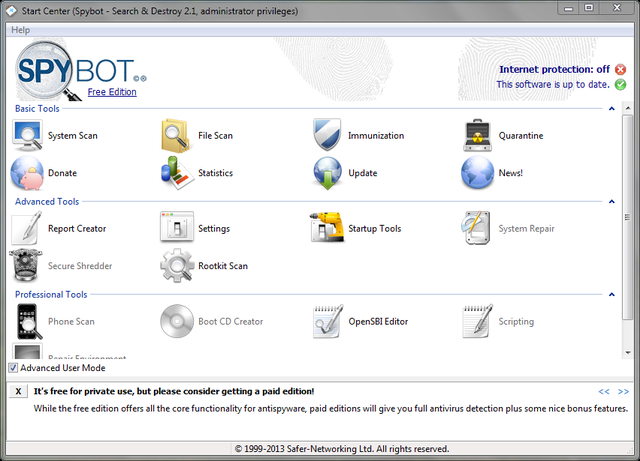Show previous tip with << link
Screen dimensions: 640x461
tap(604, 392)
